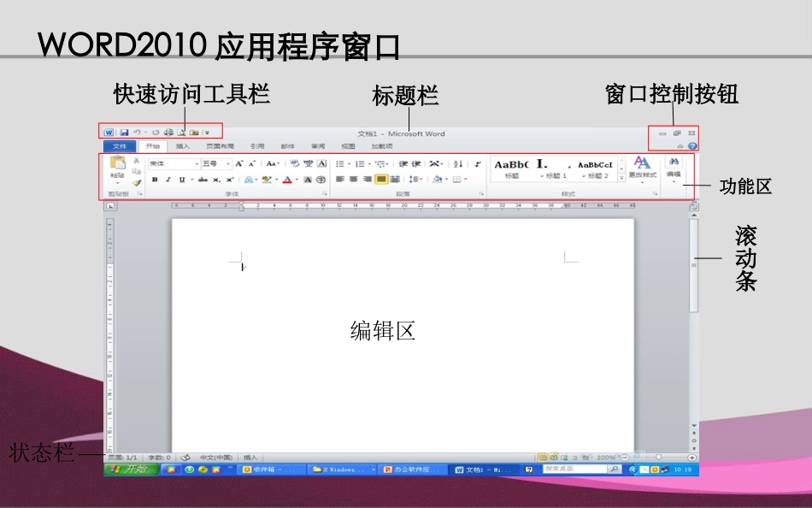812x508 pixels.
Task: Click the blue Help question mark icon
Action: click(692, 146)
